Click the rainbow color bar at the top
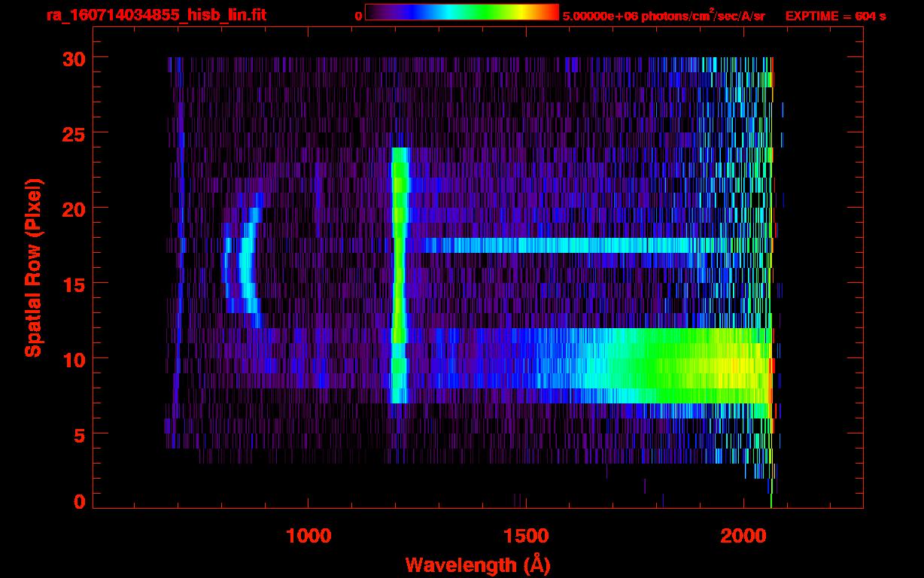924x578 pixels. (461, 12)
